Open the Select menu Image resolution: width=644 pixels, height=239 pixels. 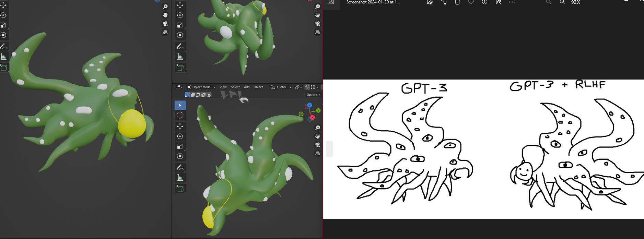click(x=235, y=87)
